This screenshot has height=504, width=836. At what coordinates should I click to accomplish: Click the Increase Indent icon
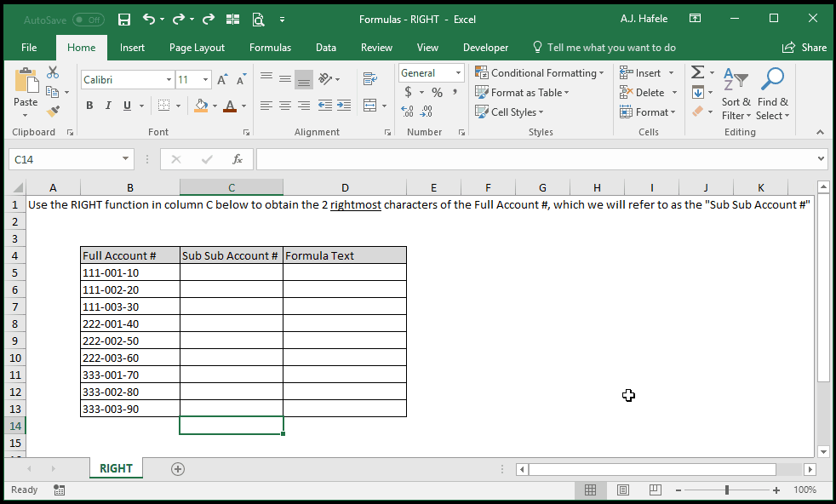344,105
